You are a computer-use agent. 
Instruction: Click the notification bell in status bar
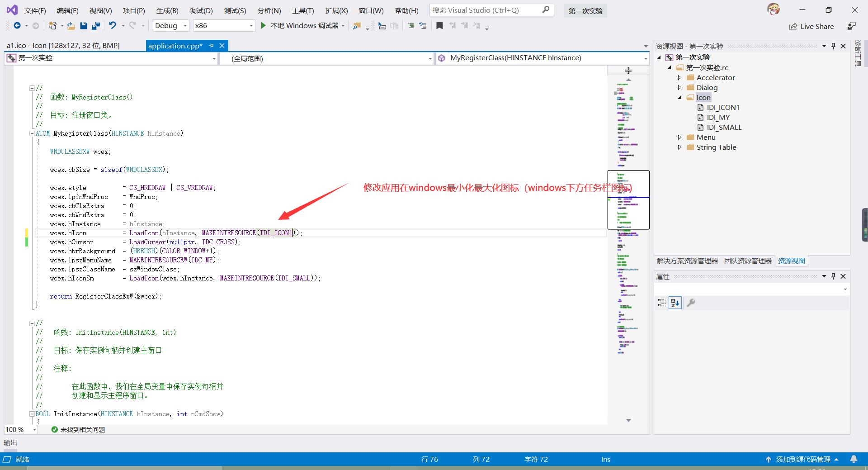click(x=854, y=459)
